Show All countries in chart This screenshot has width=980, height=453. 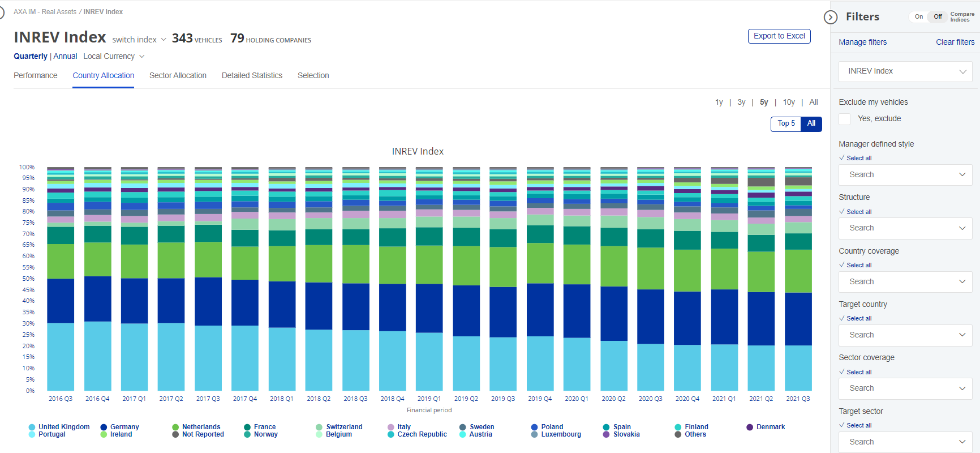(811, 123)
